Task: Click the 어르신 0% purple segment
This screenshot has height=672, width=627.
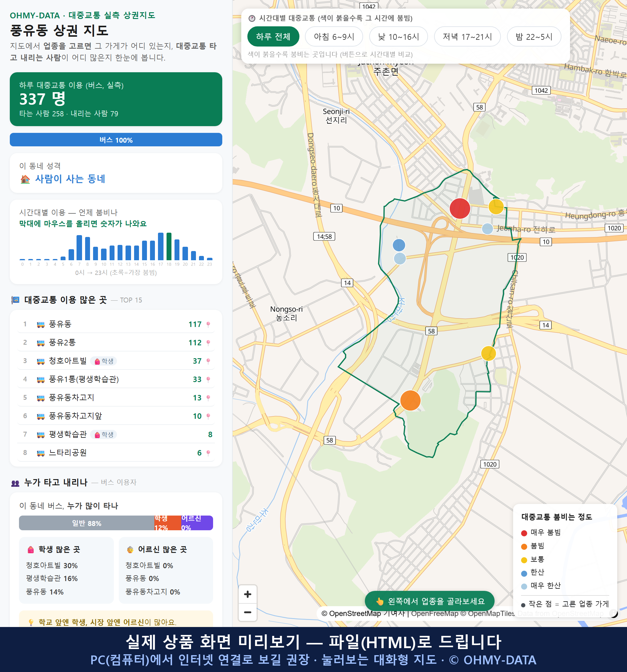Action: pos(197,523)
